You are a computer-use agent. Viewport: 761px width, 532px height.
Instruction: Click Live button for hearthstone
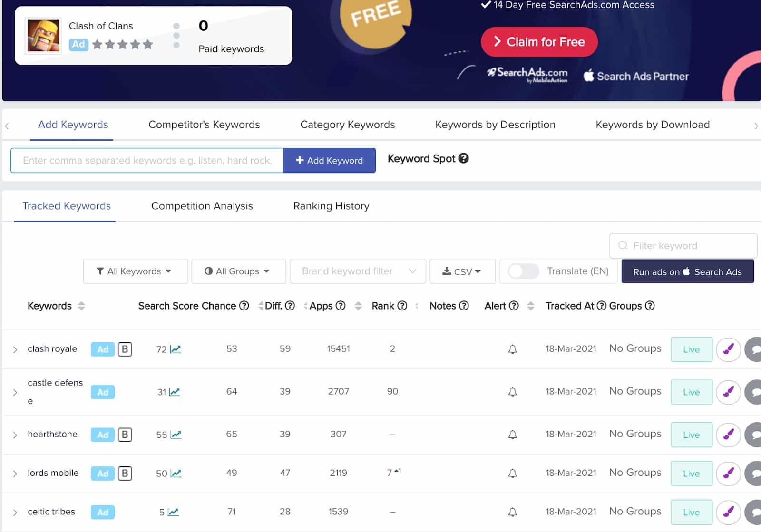coord(692,435)
